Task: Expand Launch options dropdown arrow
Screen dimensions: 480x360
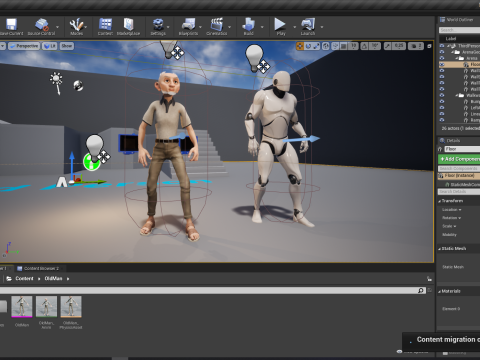Action: point(322,27)
